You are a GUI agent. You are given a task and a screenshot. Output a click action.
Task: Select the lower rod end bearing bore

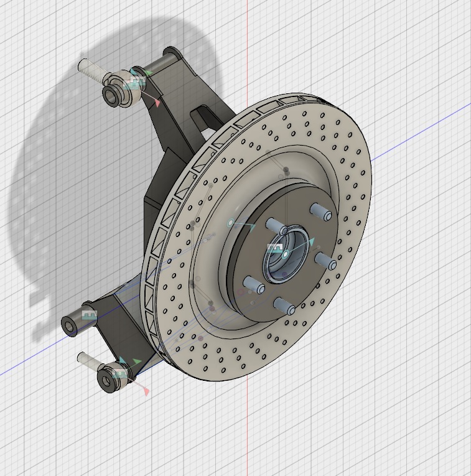pyautogui.click(x=106, y=380)
